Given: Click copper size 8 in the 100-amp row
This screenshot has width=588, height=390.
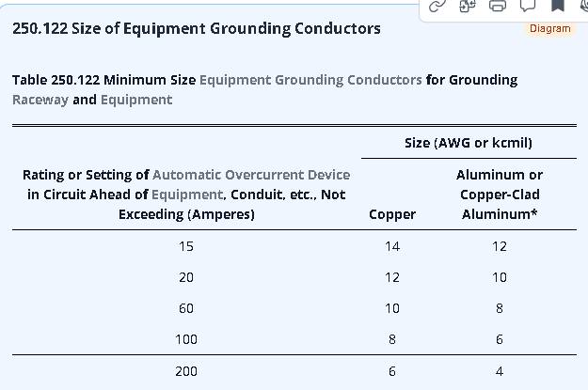Looking at the screenshot, I should coord(392,339).
